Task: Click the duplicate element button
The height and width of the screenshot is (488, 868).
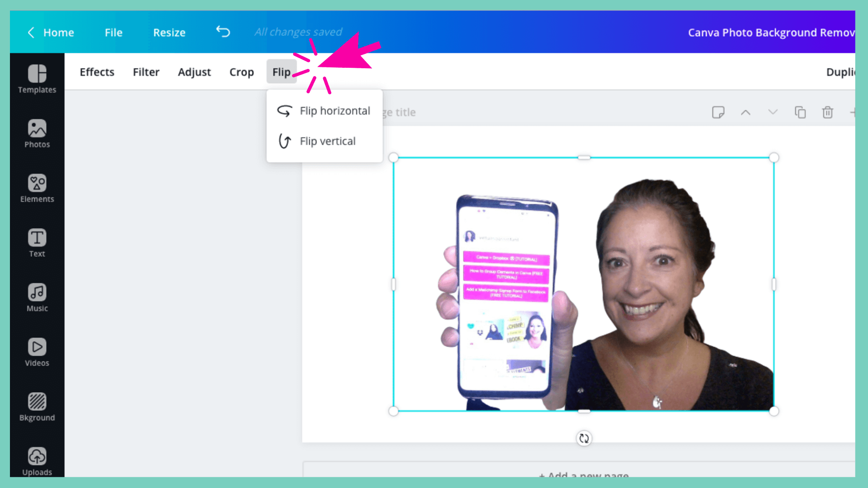Action: pos(800,113)
